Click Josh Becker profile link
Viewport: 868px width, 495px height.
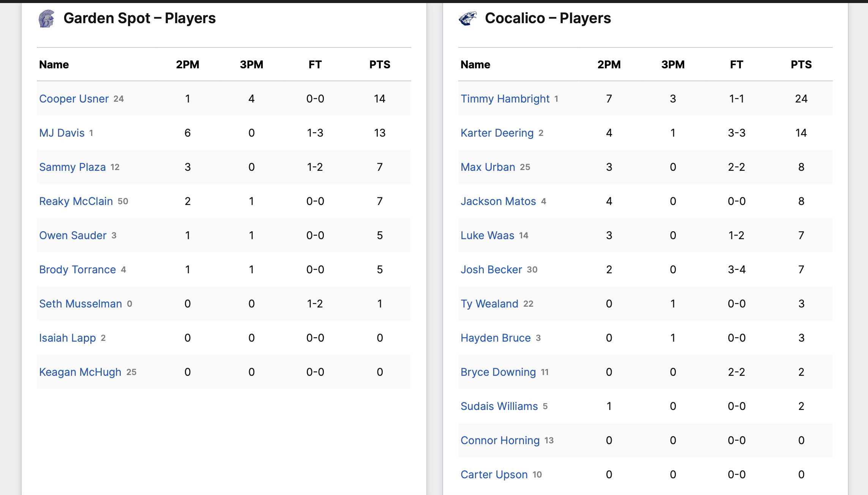point(491,270)
